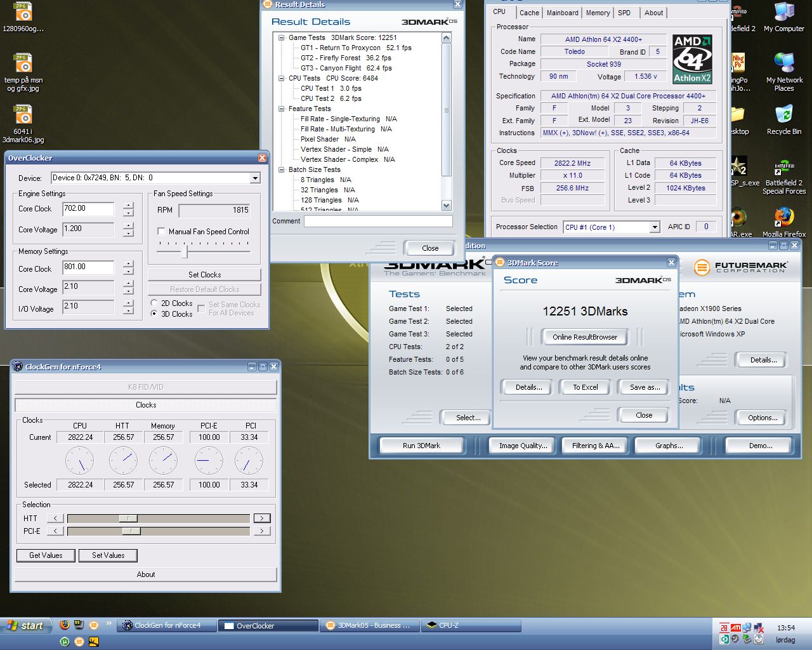Click the PCI-E slider left arrow

[55, 531]
